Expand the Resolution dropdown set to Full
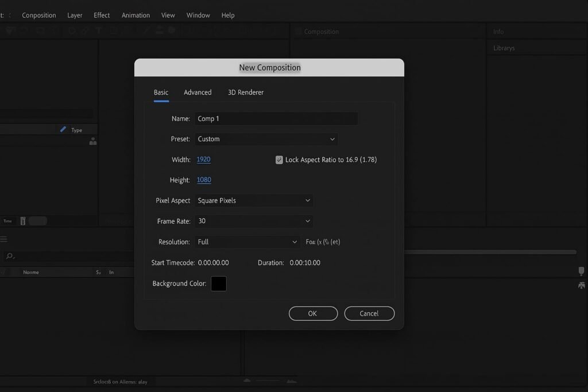 [x=247, y=242]
